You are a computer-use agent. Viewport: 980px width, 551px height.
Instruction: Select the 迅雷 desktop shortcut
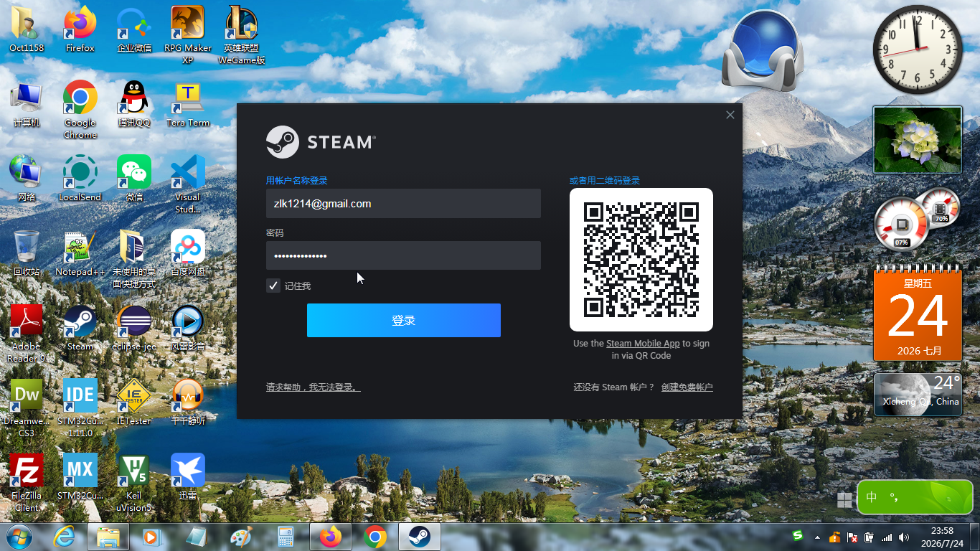click(x=188, y=478)
